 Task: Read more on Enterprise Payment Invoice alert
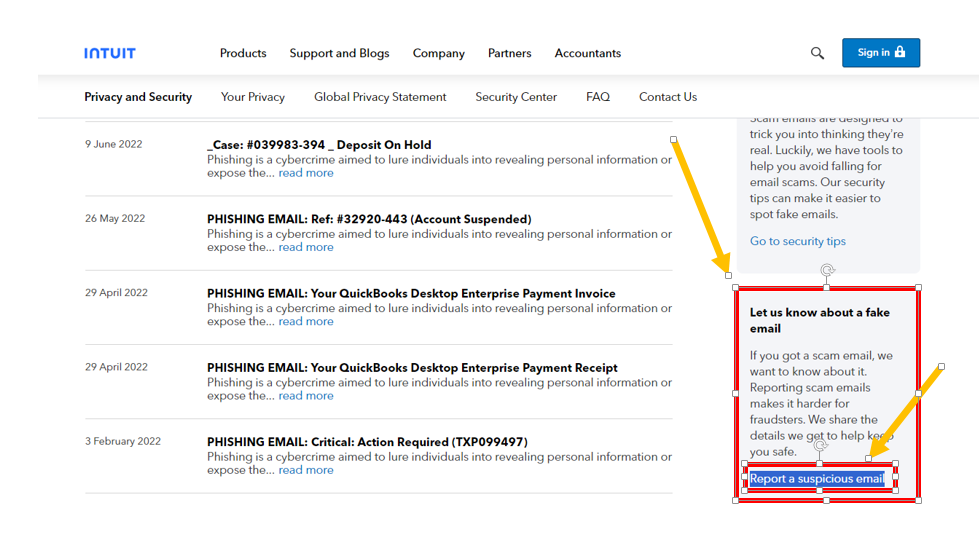[306, 321]
